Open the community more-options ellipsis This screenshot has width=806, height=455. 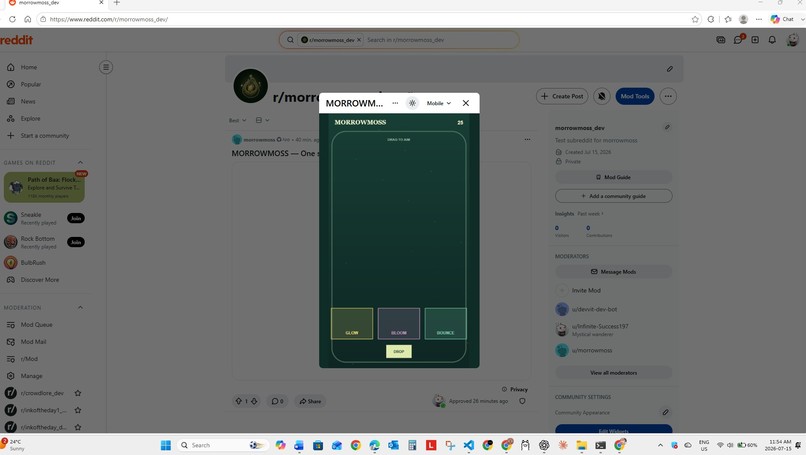[x=668, y=96]
